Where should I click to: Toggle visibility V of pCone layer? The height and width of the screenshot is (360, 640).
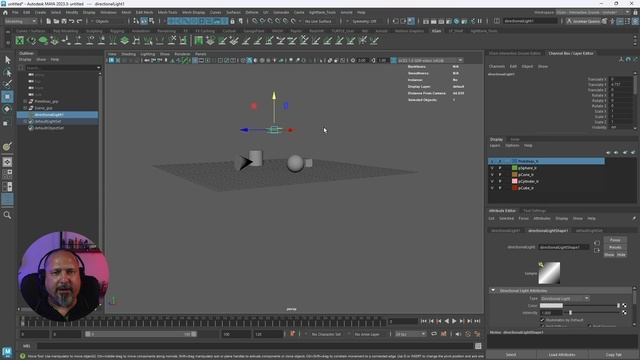tap(492, 174)
